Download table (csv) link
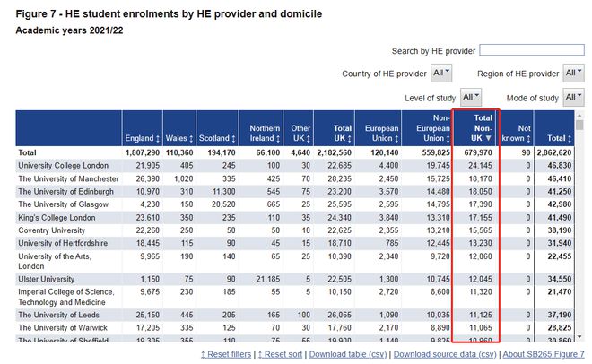592x364 pixels. coord(348,354)
